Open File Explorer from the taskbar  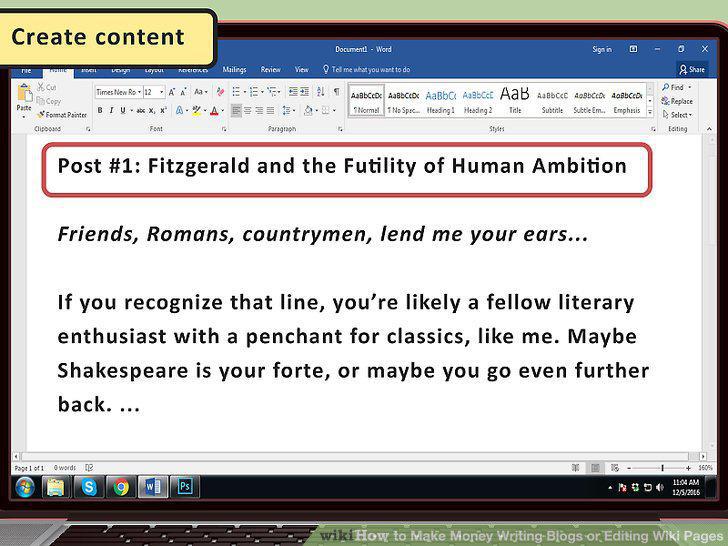56,487
